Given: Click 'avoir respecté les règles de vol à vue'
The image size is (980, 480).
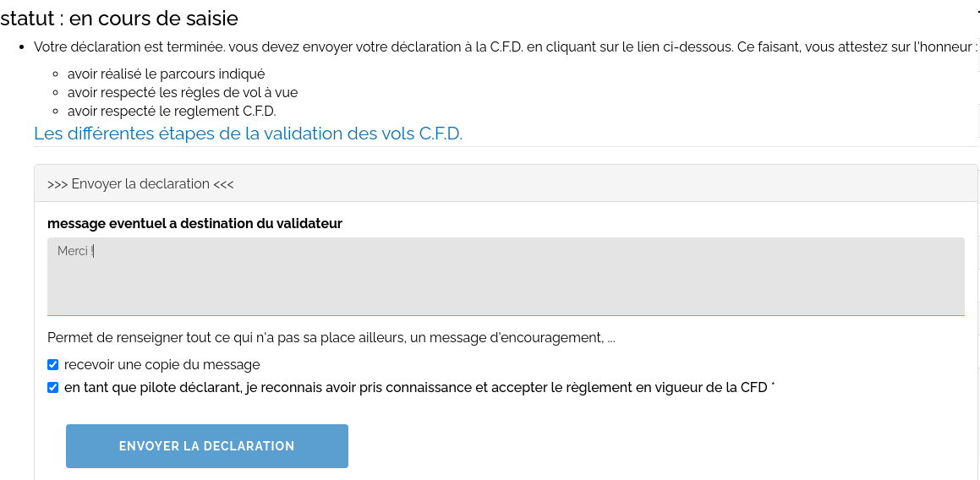Looking at the screenshot, I should pyautogui.click(x=183, y=93).
